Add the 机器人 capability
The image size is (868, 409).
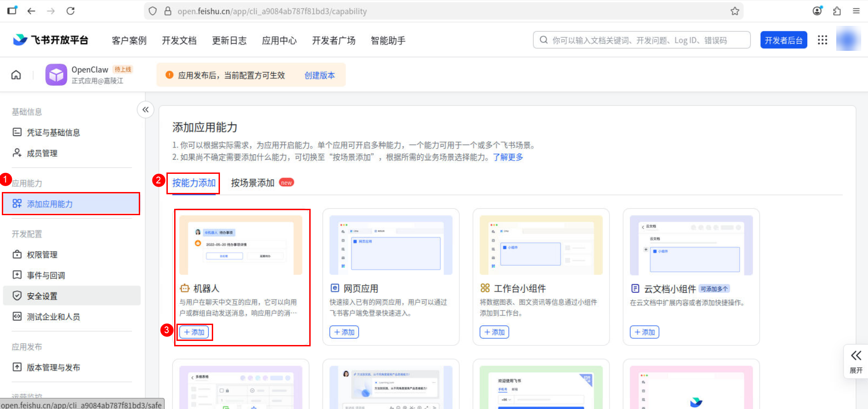194,332
